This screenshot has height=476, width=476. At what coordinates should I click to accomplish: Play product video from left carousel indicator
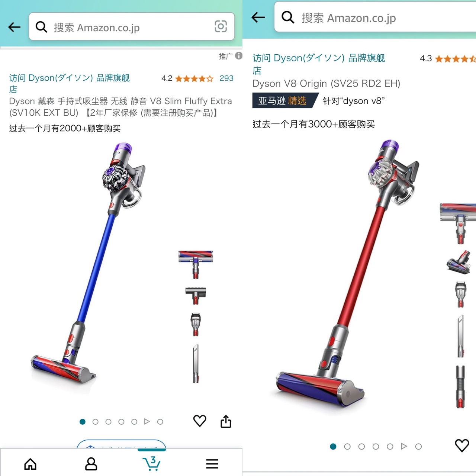coord(147,422)
